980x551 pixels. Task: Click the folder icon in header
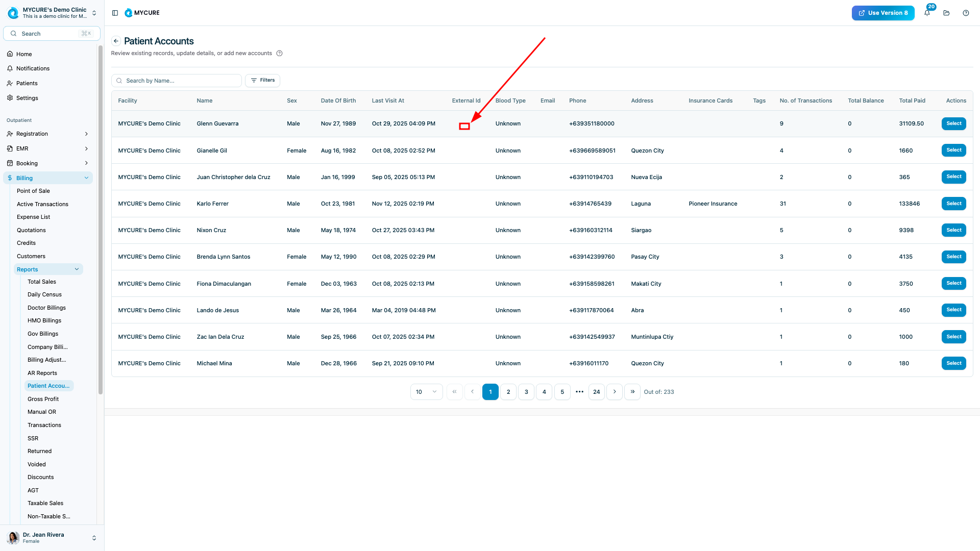[x=946, y=13]
